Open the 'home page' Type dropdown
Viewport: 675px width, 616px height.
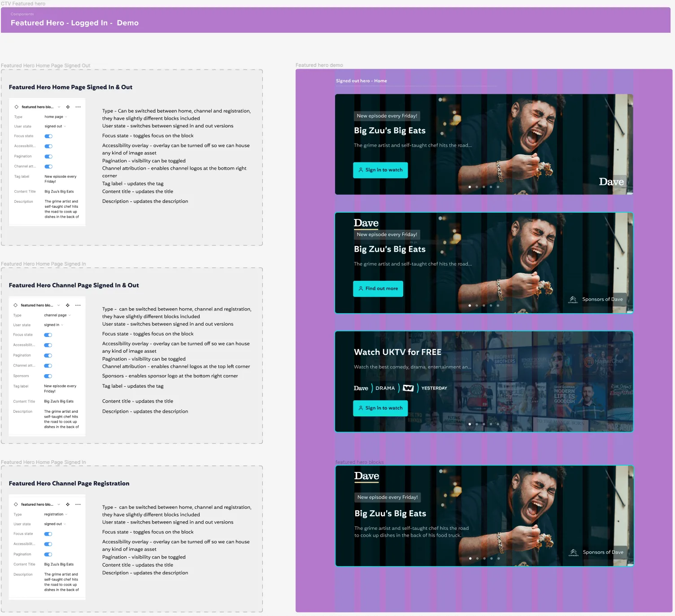click(56, 117)
